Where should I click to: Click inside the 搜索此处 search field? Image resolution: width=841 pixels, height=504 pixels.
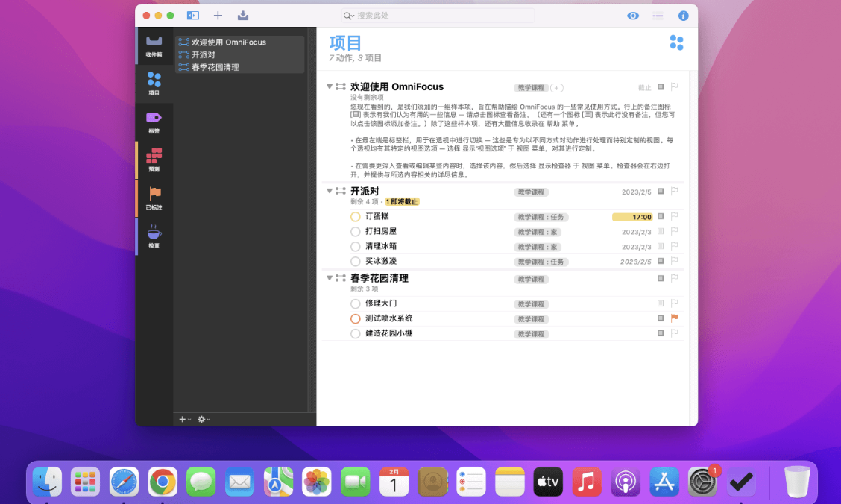438,16
